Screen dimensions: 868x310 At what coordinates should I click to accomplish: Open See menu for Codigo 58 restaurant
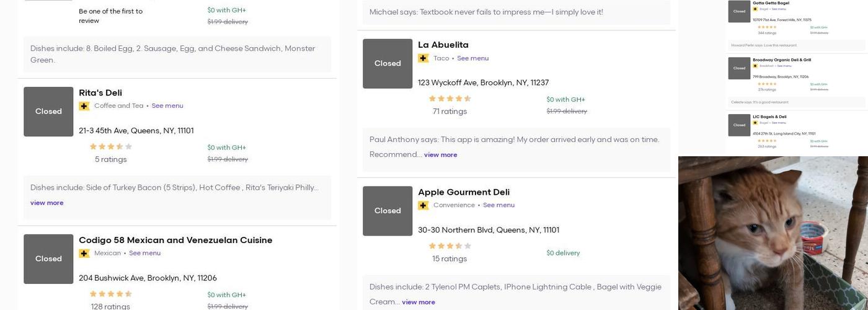(144, 254)
